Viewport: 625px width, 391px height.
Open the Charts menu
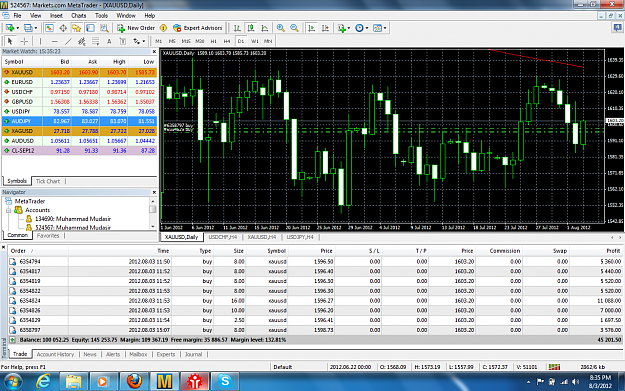click(79, 16)
